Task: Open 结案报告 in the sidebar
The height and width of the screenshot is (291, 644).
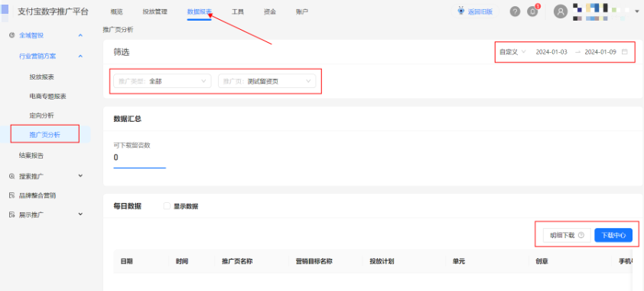Action: coord(31,155)
